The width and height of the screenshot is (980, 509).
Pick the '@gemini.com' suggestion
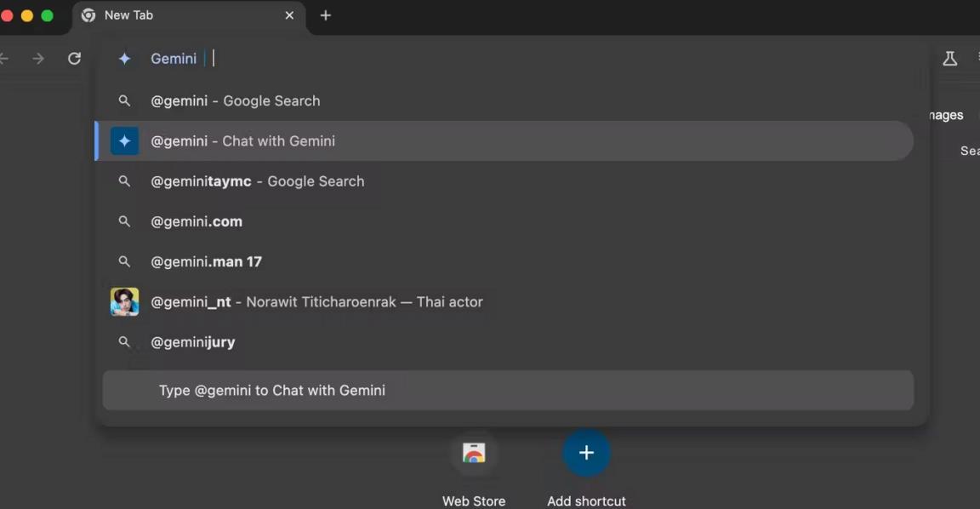point(197,221)
